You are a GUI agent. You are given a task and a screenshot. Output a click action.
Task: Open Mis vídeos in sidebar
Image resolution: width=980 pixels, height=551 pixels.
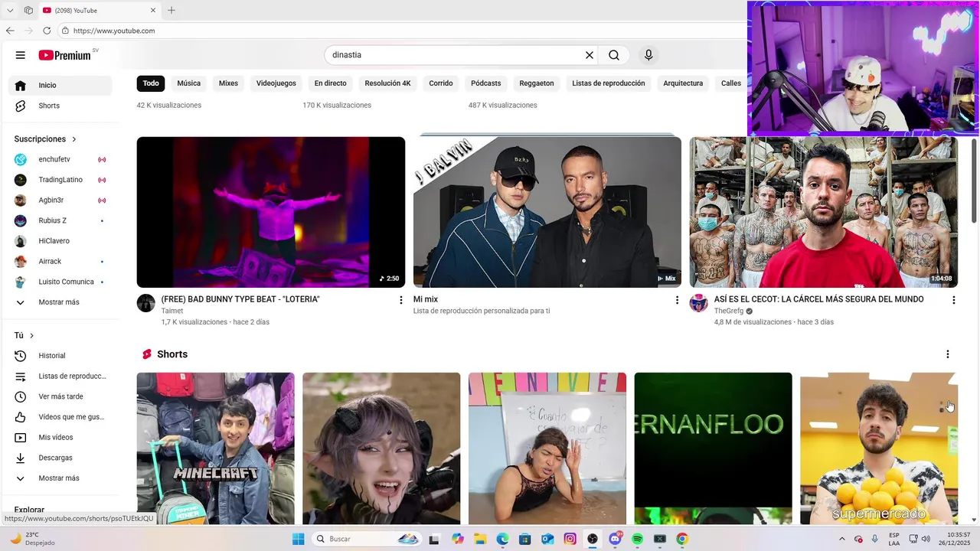tap(60, 437)
